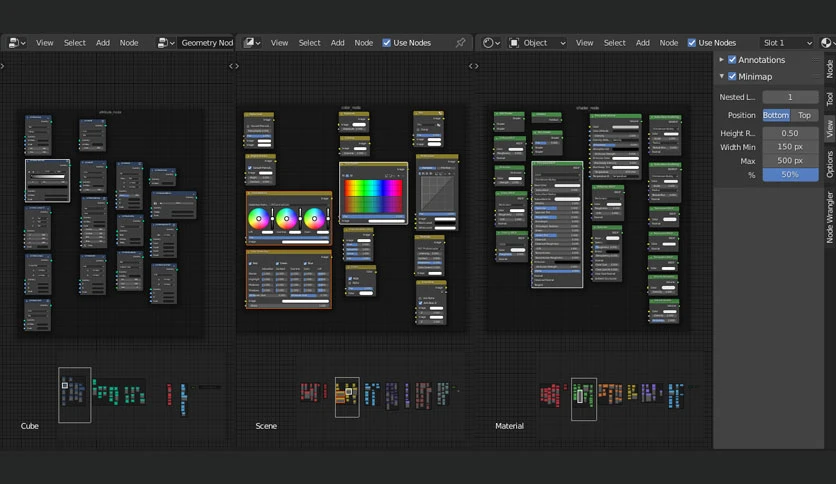This screenshot has width=836, height=484.
Task: Switch to the Options sidebar tab
Action: pos(830,164)
